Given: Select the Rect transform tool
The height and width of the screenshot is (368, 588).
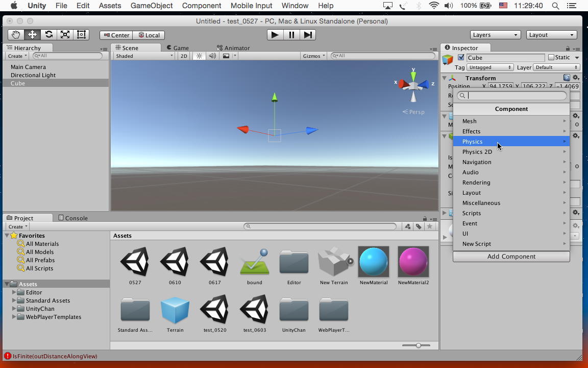Looking at the screenshot, I should click(81, 35).
